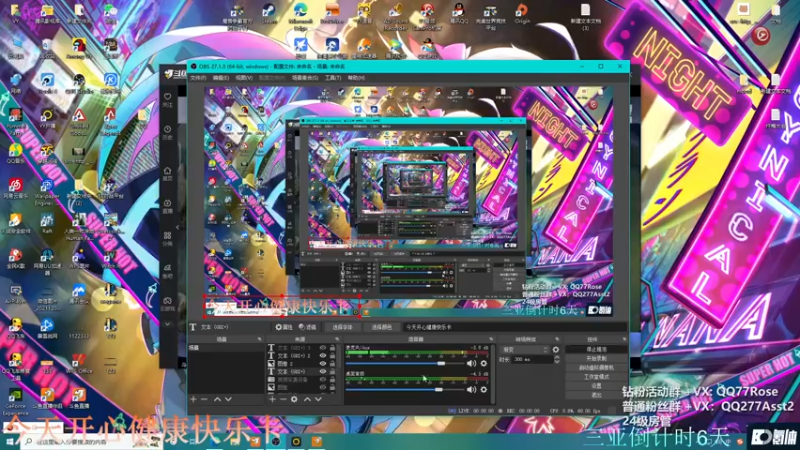Open the Wallpaper Engine desktop shortcut
Screen dimensions: 800x450
tap(47, 191)
